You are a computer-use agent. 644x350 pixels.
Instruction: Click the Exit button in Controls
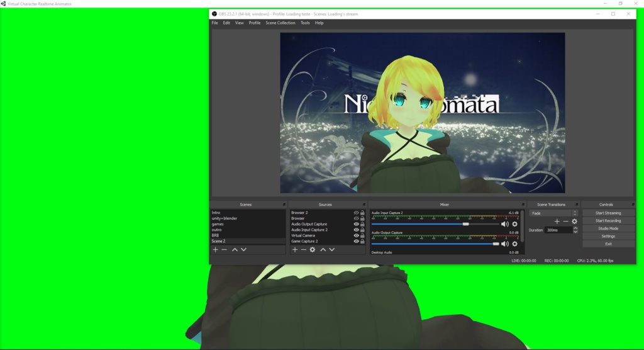pyautogui.click(x=608, y=244)
